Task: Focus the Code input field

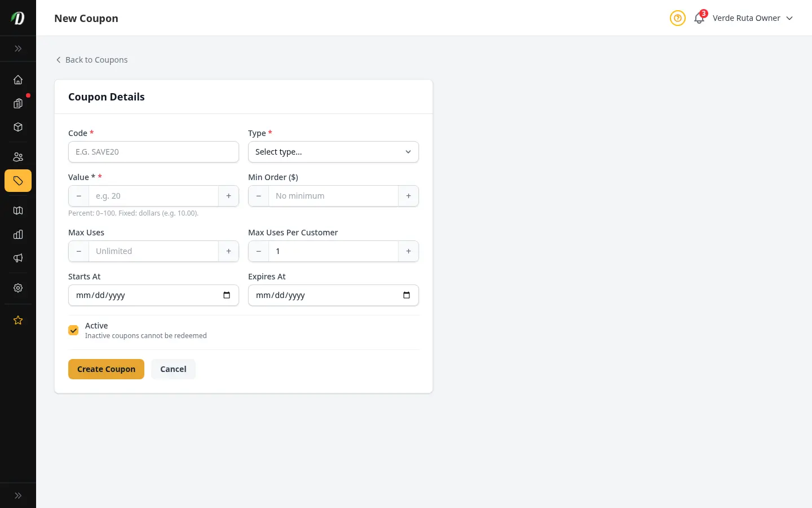Action: (153, 152)
